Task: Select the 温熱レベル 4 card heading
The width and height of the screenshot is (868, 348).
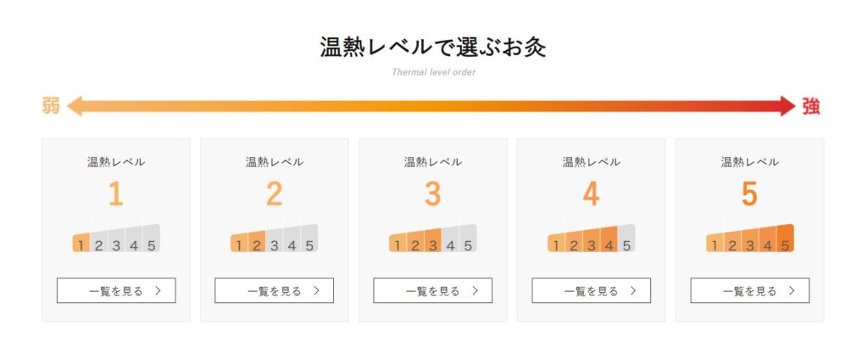Action: tap(591, 162)
